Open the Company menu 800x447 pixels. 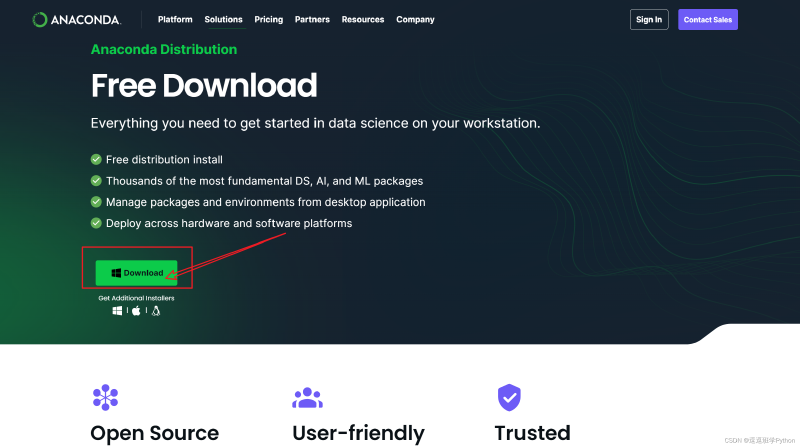(415, 19)
